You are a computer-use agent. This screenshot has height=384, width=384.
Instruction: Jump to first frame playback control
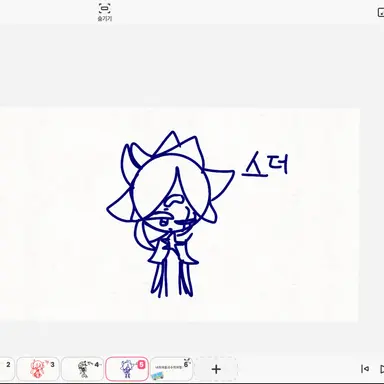click(365, 369)
